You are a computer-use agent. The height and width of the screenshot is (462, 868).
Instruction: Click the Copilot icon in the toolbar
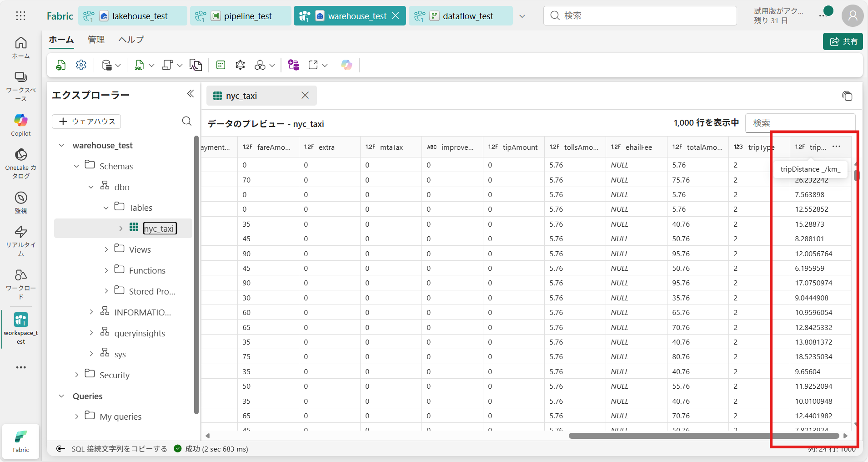346,65
